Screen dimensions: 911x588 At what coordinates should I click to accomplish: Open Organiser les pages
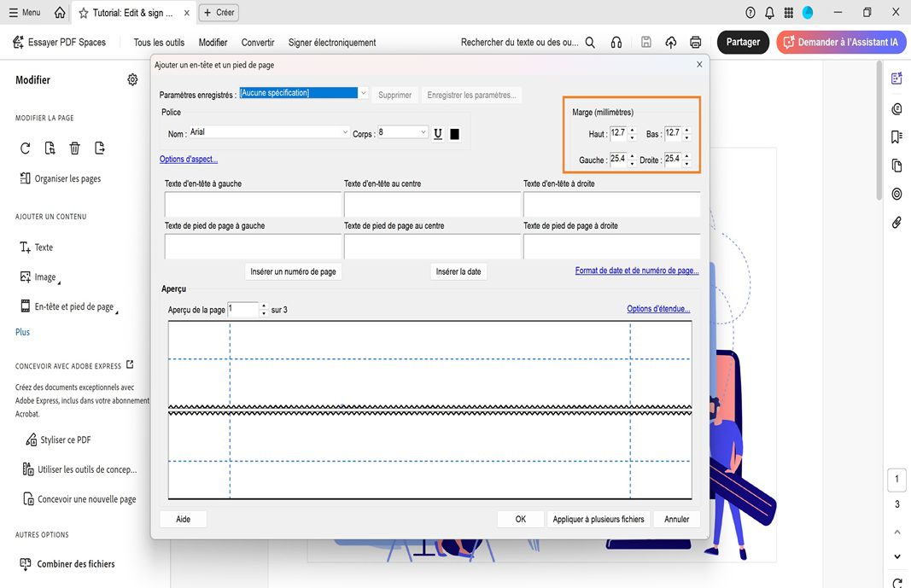click(61, 178)
